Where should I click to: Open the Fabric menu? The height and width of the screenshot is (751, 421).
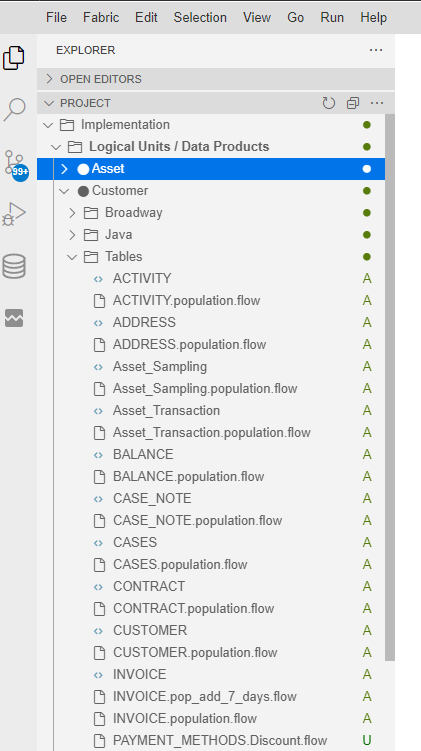tap(101, 18)
